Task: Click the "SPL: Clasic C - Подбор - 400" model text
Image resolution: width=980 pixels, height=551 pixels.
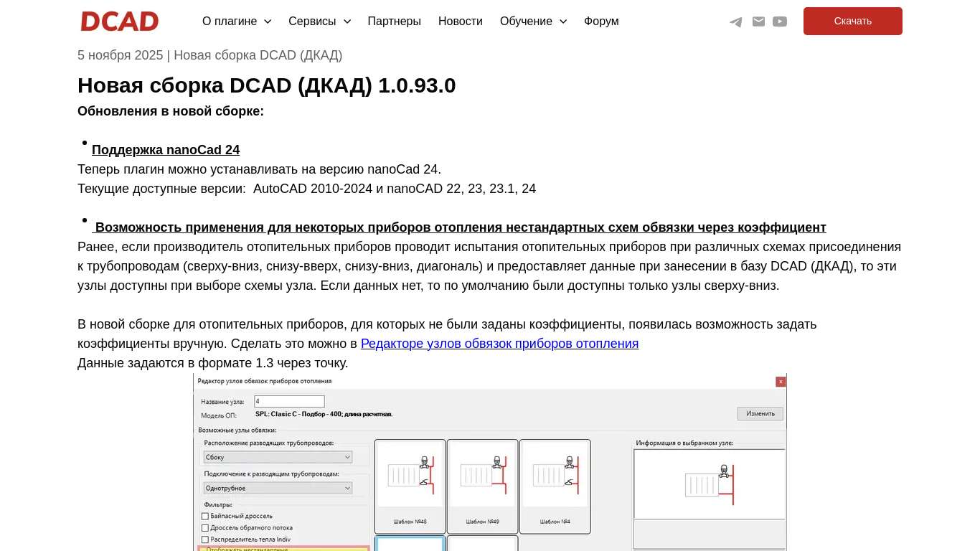Action: [x=324, y=415]
